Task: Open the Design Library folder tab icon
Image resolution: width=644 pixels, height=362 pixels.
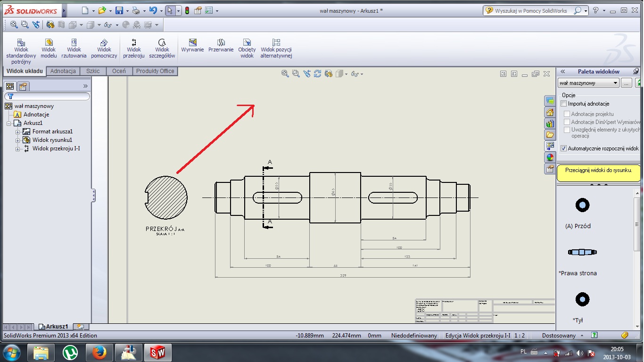Action: (x=550, y=135)
